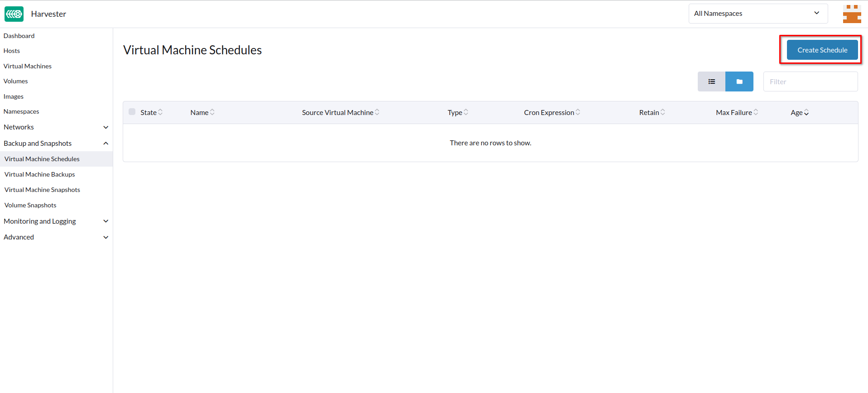868x393 pixels.
Task: Open the user avatar menu
Action: click(x=851, y=14)
